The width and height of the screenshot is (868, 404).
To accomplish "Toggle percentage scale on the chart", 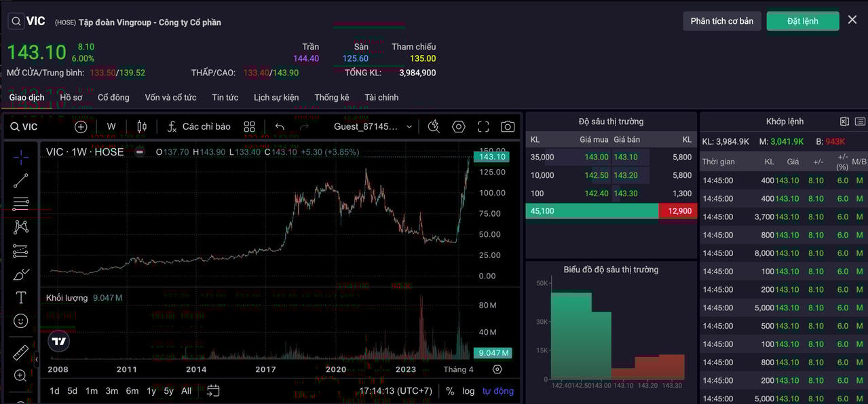I will (450, 391).
